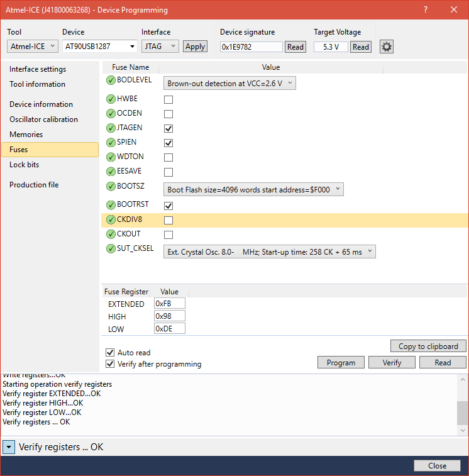Screen dimensions: 469x476
Task: Click the Fuse Name column header
Action: pyautogui.click(x=131, y=67)
